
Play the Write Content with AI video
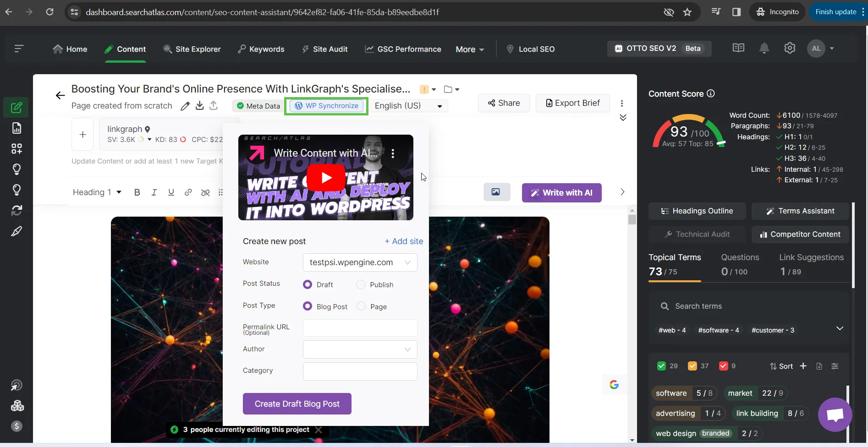(326, 178)
